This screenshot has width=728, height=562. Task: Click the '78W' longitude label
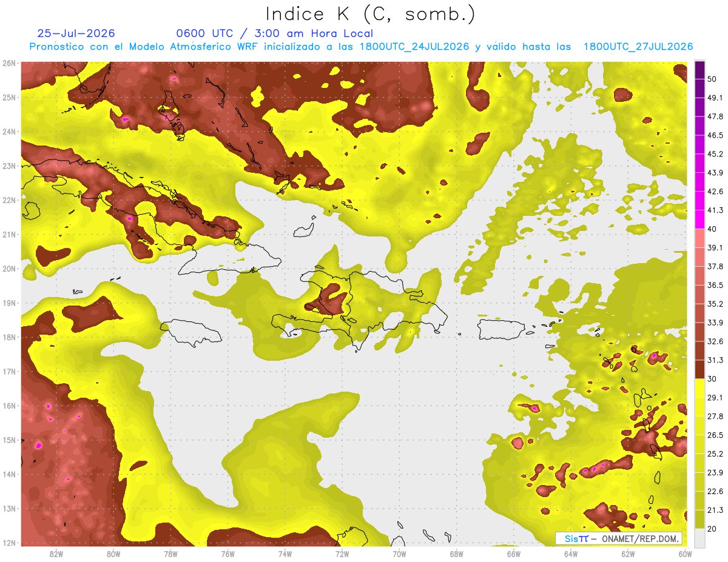[x=170, y=554]
